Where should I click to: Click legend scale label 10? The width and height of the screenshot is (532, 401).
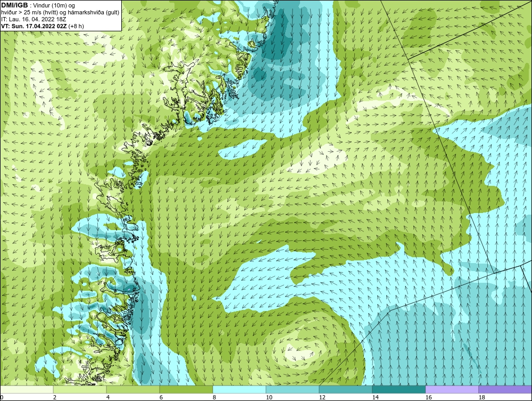click(x=269, y=397)
